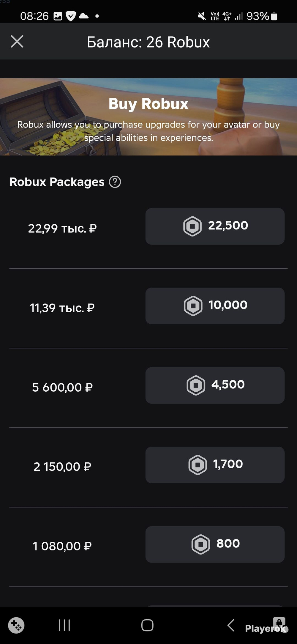Open Android recent apps button
This screenshot has width=297, height=644.
coord(64,625)
